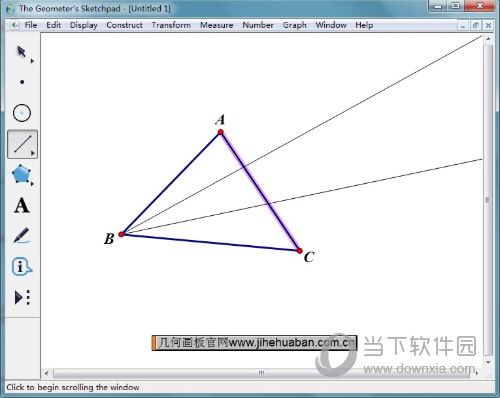Open the Measure menu
The image size is (500, 398).
(216, 25)
